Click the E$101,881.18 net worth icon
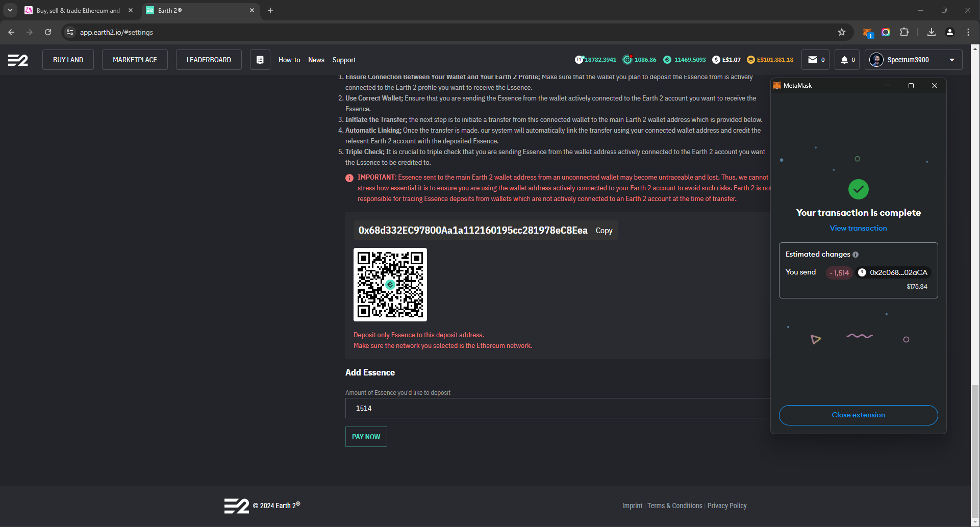 751,60
